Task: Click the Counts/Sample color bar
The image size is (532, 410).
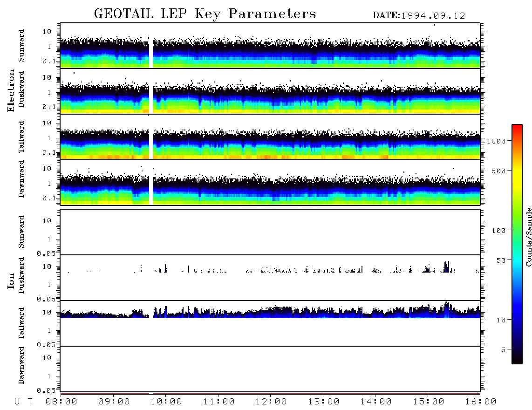Action: [x=517, y=244]
